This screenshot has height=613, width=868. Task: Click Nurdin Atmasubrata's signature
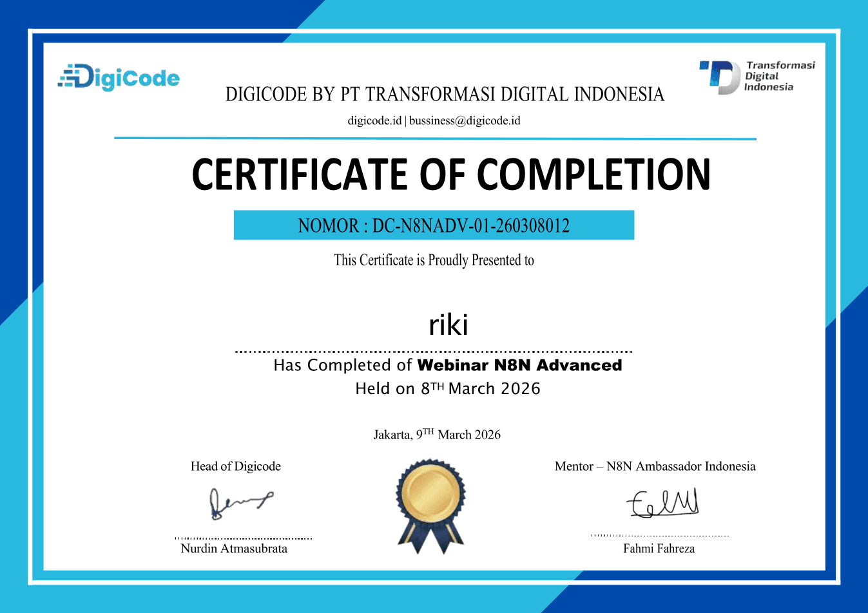(241, 504)
